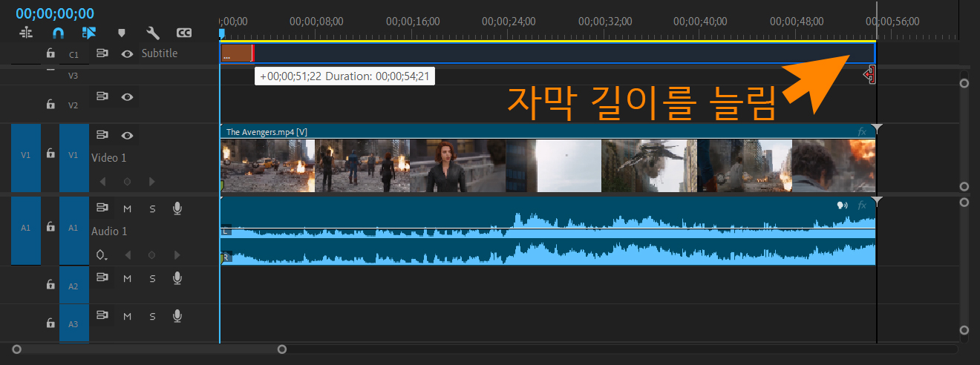This screenshot has height=365, width=980.
Task: Go to next keyframe on Audio 1
Action: (x=176, y=254)
